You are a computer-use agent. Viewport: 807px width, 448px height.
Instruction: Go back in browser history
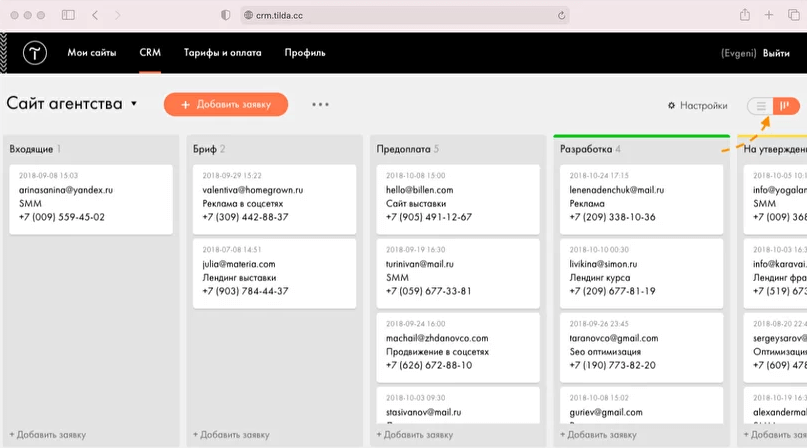(95, 15)
